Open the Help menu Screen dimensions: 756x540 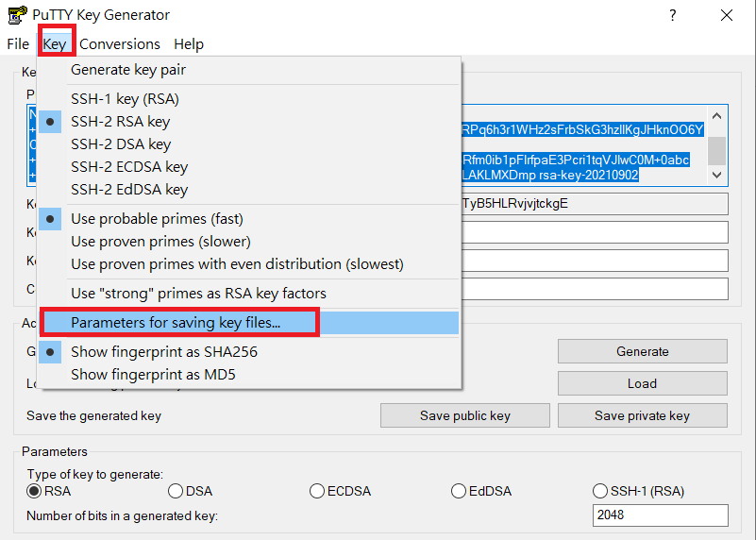pyautogui.click(x=189, y=43)
